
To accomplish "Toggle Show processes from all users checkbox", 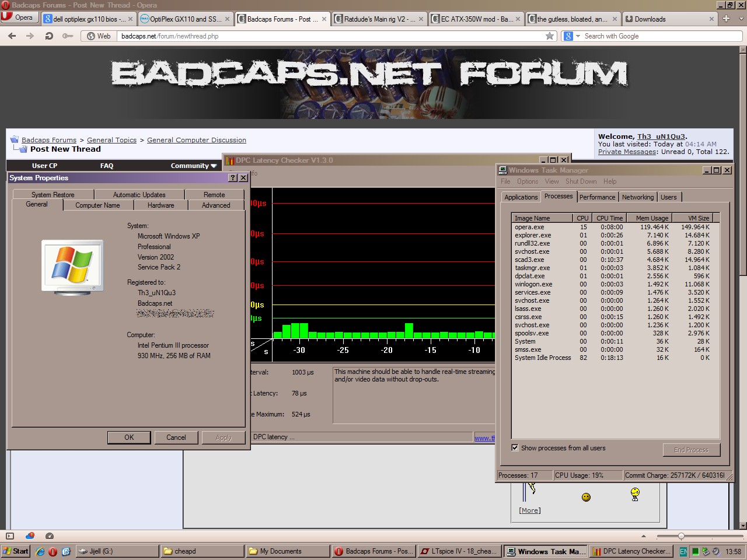I will point(515,448).
